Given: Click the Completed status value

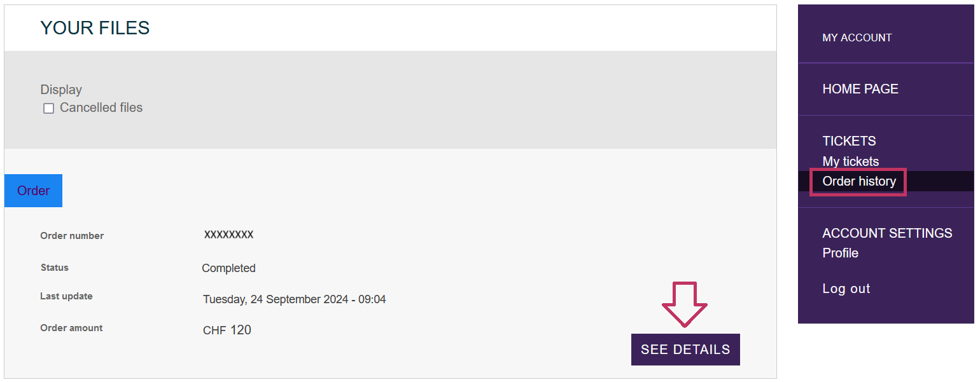Looking at the screenshot, I should coord(228,268).
